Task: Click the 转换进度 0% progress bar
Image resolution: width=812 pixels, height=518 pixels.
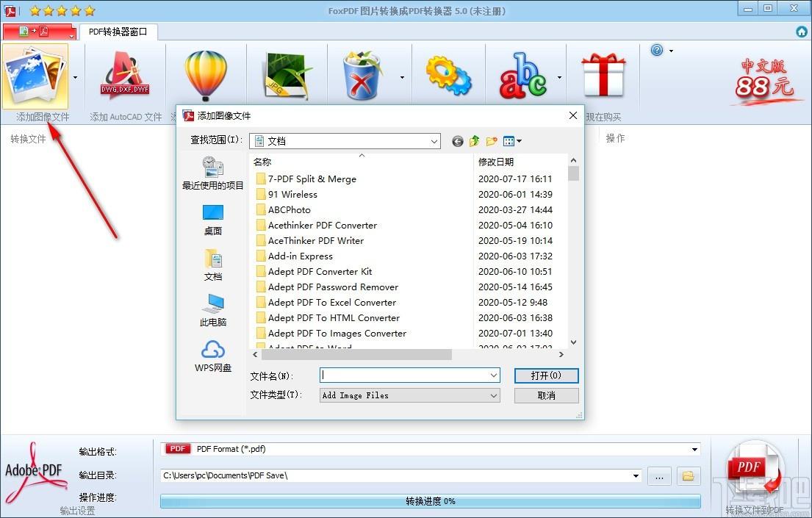Action: pos(431,501)
